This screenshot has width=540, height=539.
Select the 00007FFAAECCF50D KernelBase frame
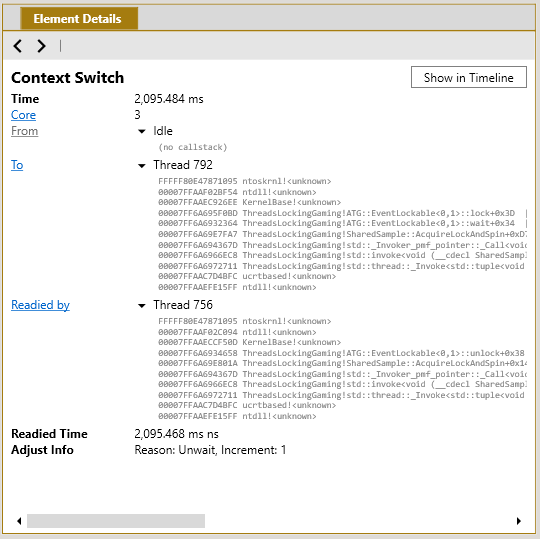tap(250, 342)
